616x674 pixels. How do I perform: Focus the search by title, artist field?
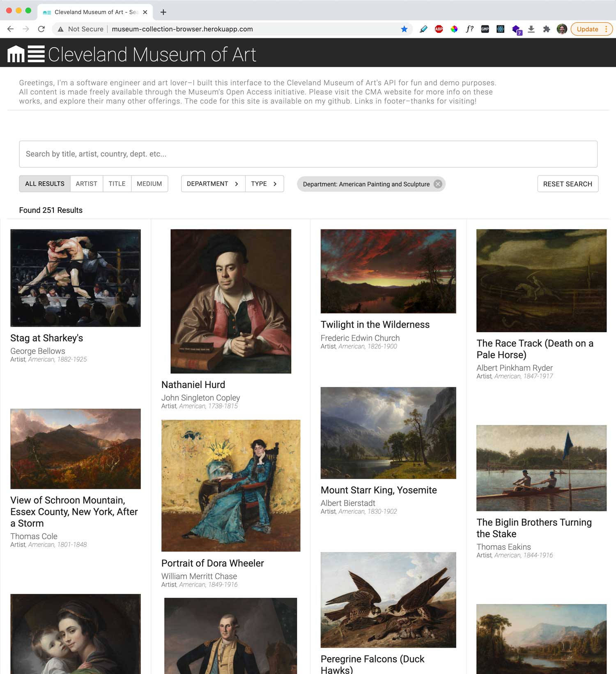tap(308, 154)
